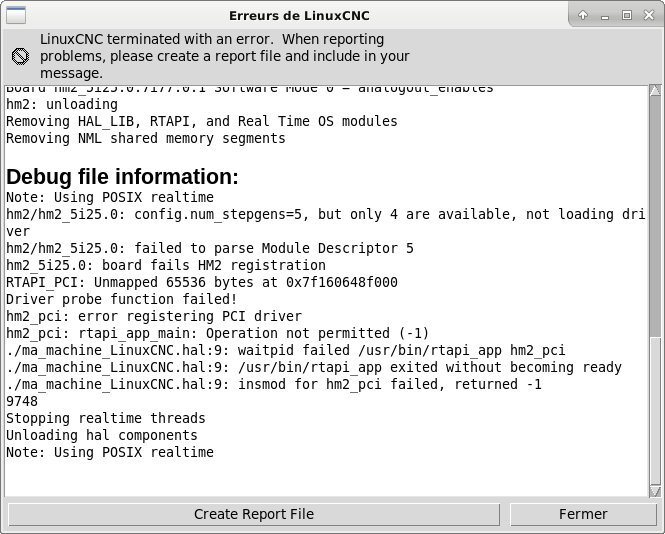Click the 'Driver probe function failed!' line
The height and width of the screenshot is (534, 665).
tap(121, 299)
